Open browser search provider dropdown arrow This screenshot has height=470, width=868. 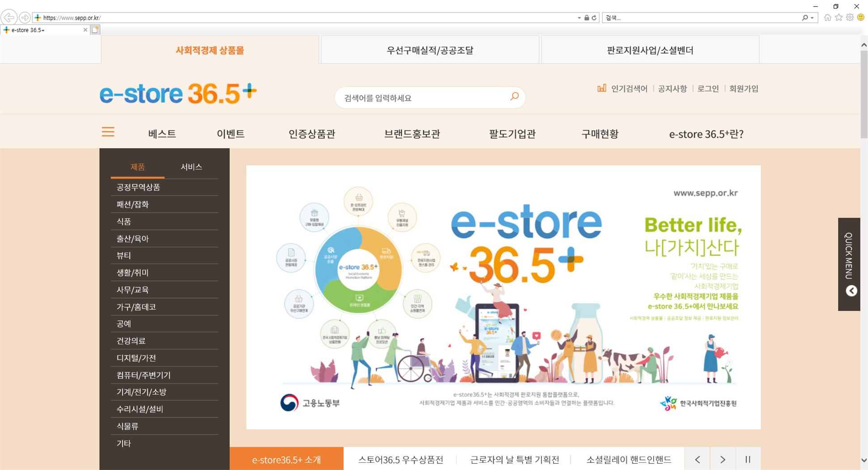pos(812,18)
